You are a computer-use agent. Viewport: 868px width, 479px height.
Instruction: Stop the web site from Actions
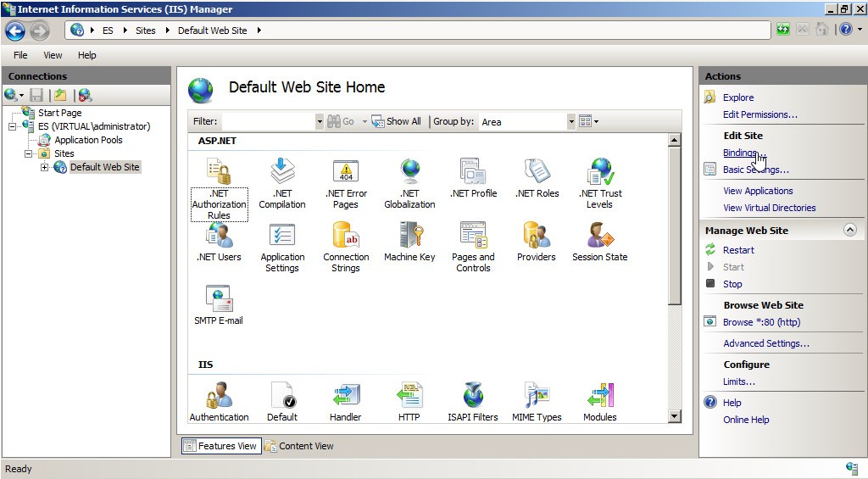point(732,284)
